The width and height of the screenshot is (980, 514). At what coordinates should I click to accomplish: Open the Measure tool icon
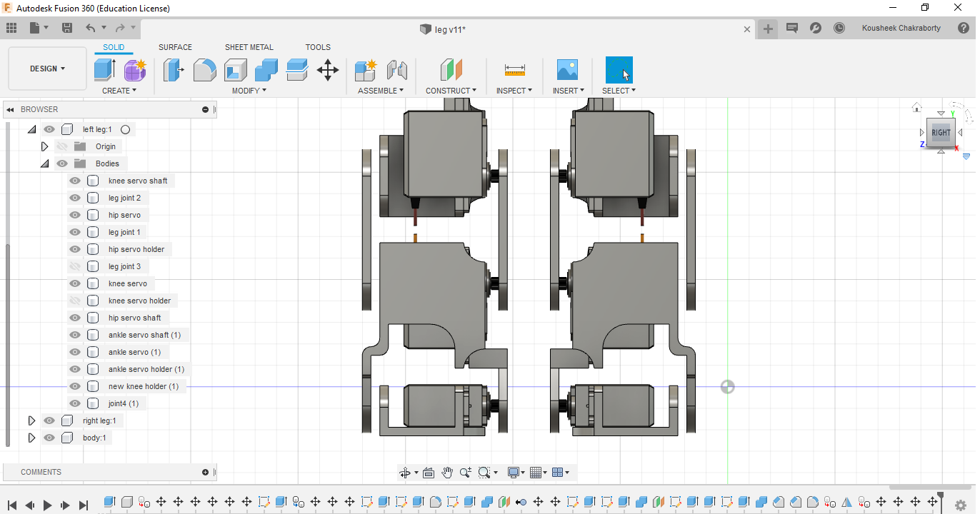tap(514, 70)
